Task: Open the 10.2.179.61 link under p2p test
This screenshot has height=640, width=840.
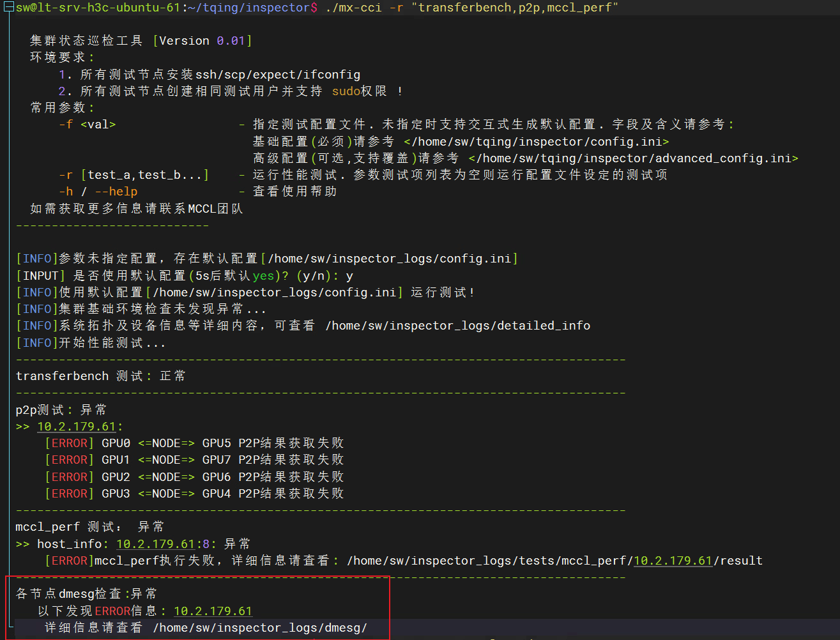Action: (77, 427)
